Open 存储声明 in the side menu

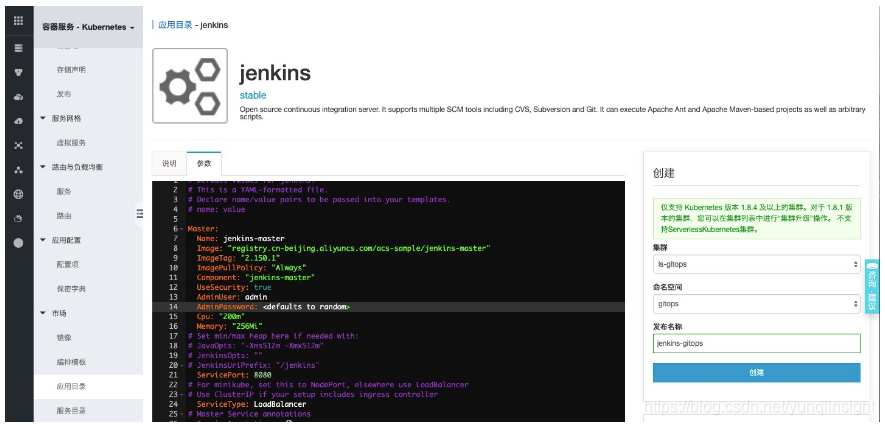point(71,69)
